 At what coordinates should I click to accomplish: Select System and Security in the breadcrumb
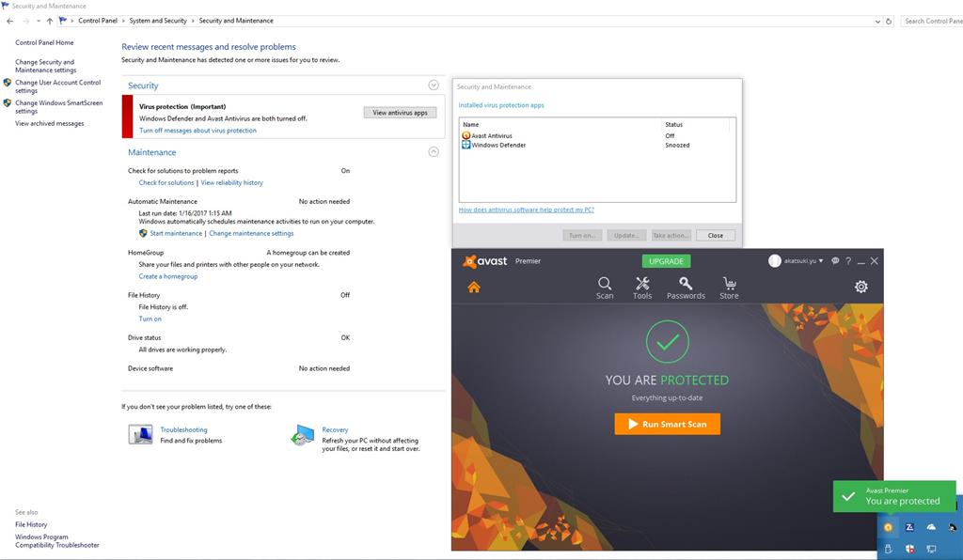point(158,21)
